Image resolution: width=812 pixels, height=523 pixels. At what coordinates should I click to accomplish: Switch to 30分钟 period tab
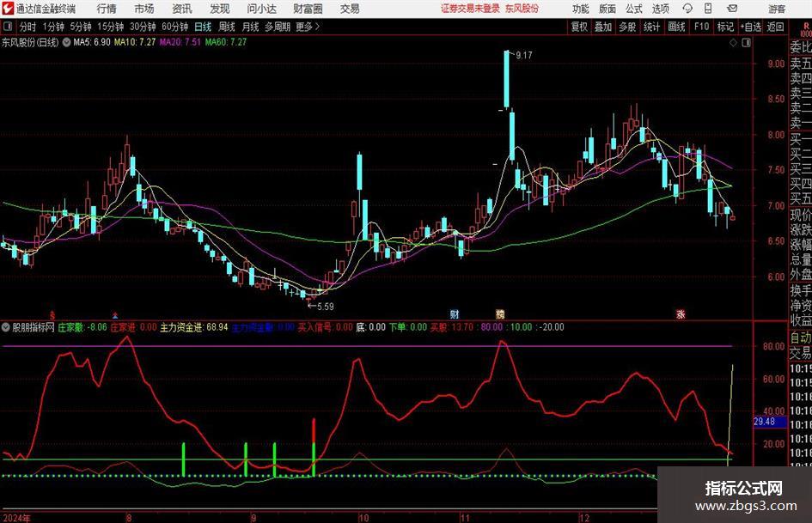tap(143, 27)
